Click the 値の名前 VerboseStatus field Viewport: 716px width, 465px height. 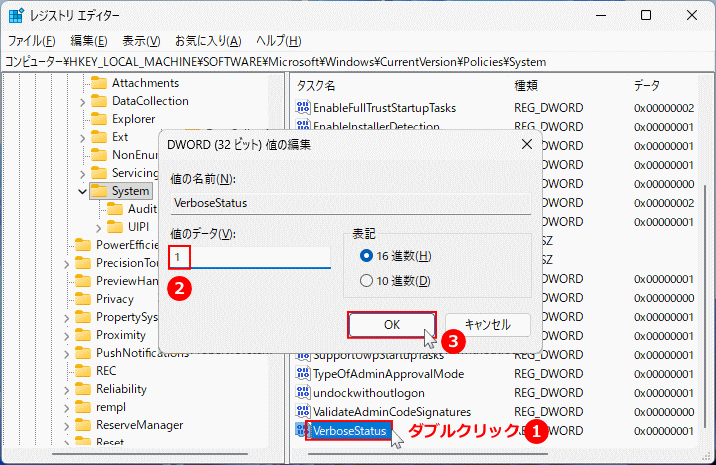(351, 203)
